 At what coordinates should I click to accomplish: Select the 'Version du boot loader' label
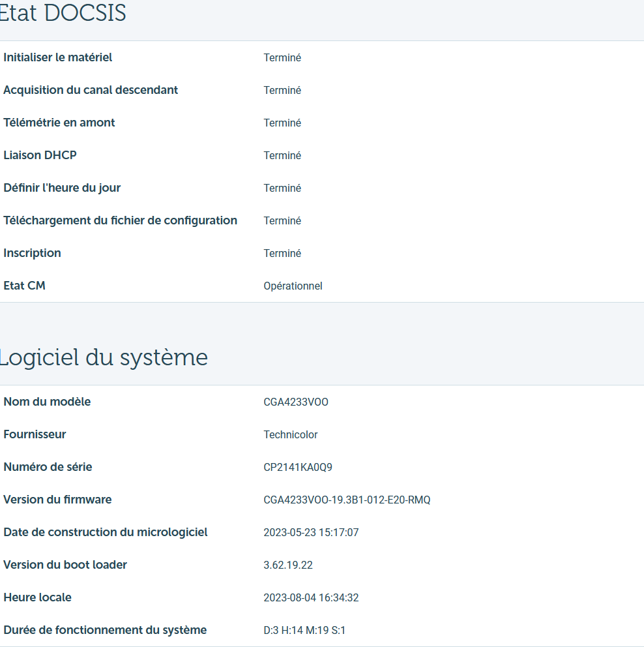65,564
